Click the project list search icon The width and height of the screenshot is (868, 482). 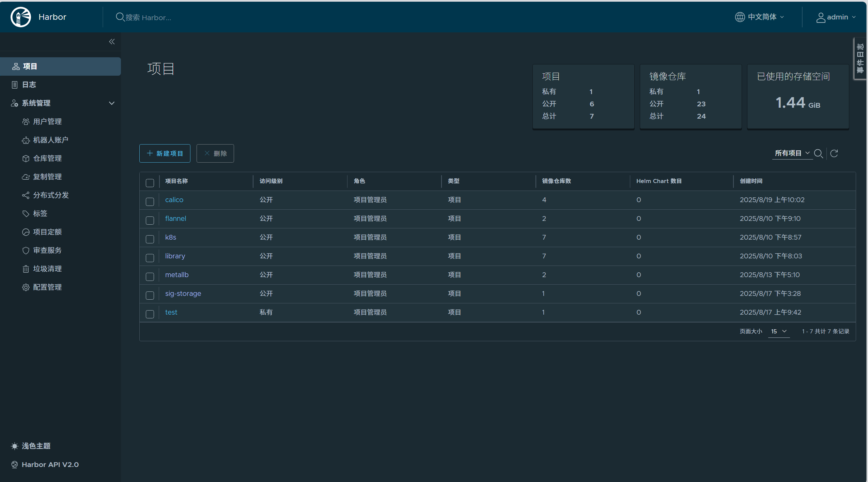point(818,153)
